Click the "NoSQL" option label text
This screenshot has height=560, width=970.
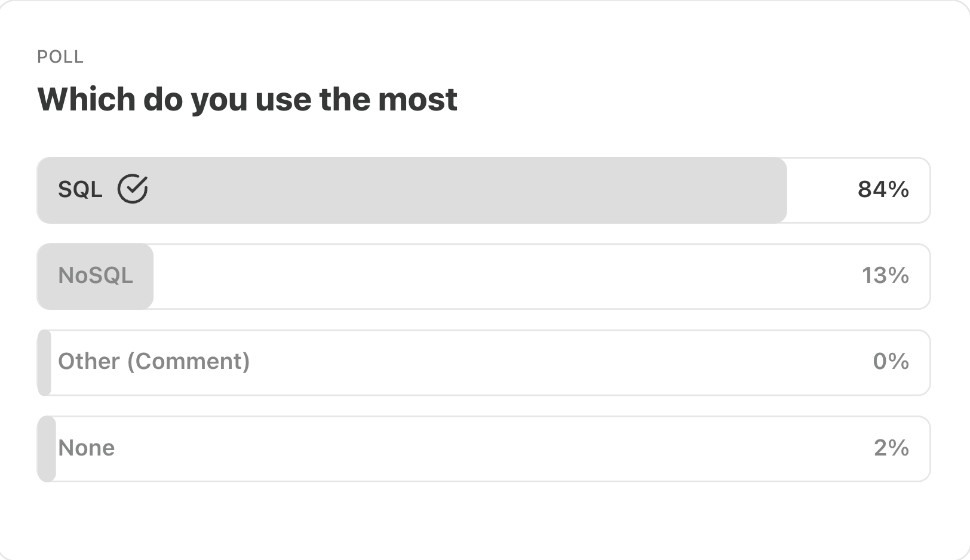(96, 276)
